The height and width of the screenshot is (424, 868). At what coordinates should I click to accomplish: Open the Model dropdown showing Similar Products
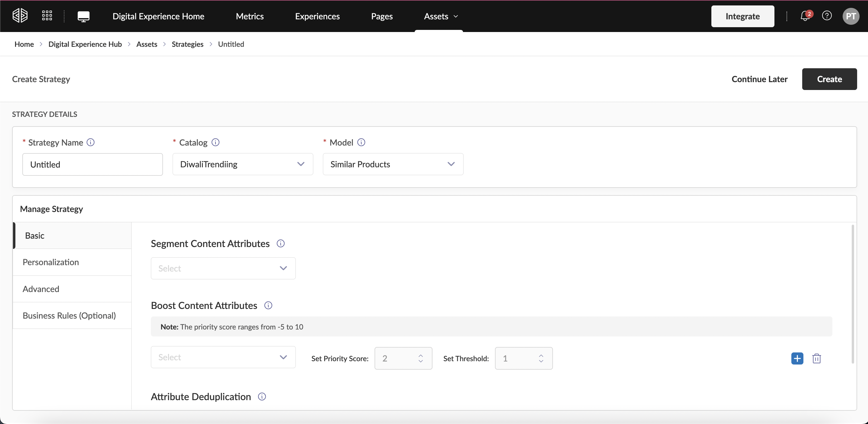click(393, 164)
